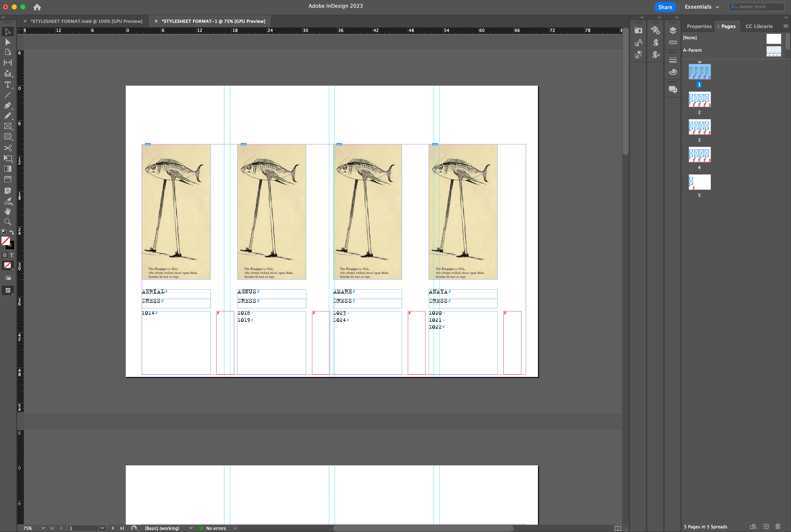Expand the zoom level dropdown
The width and height of the screenshot is (791, 532).
[43, 528]
